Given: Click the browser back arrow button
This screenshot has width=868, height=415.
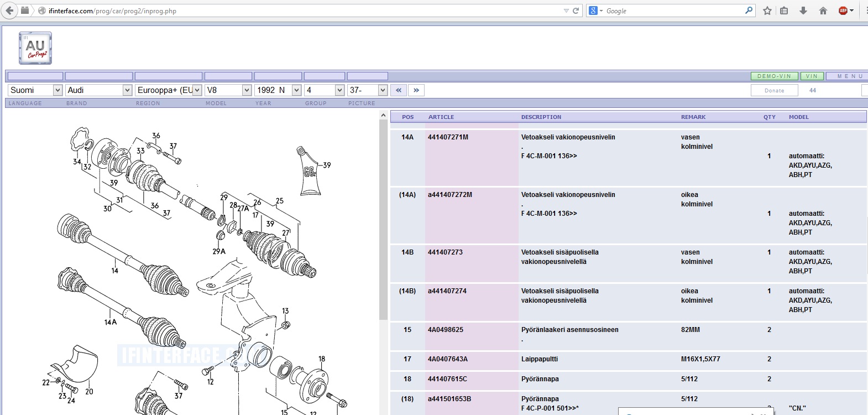Looking at the screenshot, I should click(9, 11).
